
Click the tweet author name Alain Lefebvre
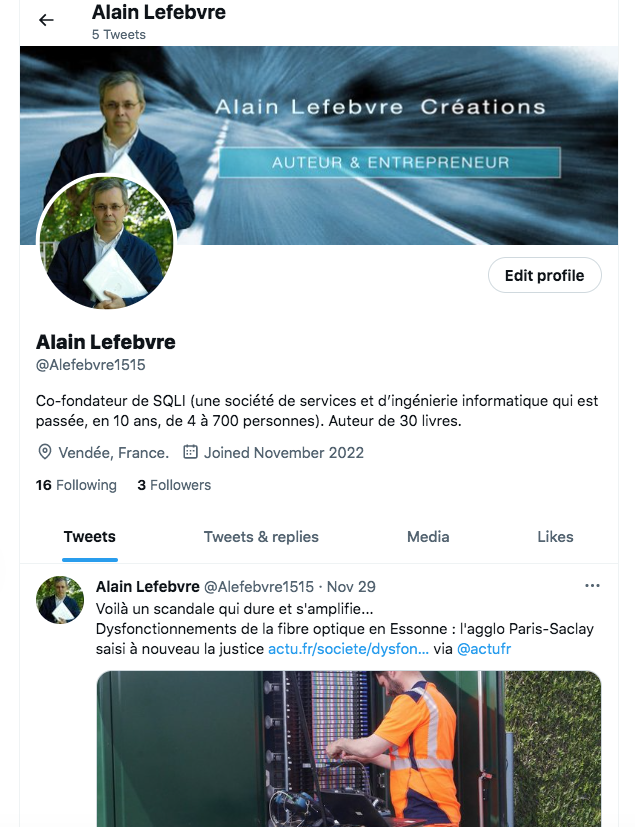point(148,586)
